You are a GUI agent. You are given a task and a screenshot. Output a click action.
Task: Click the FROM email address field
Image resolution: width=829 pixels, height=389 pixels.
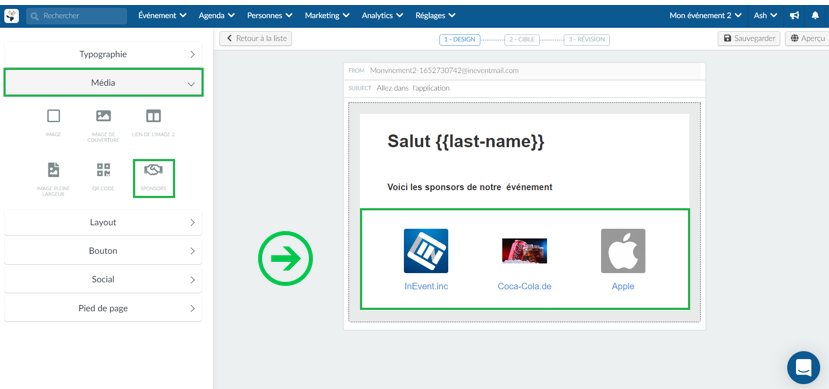(524, 70)
